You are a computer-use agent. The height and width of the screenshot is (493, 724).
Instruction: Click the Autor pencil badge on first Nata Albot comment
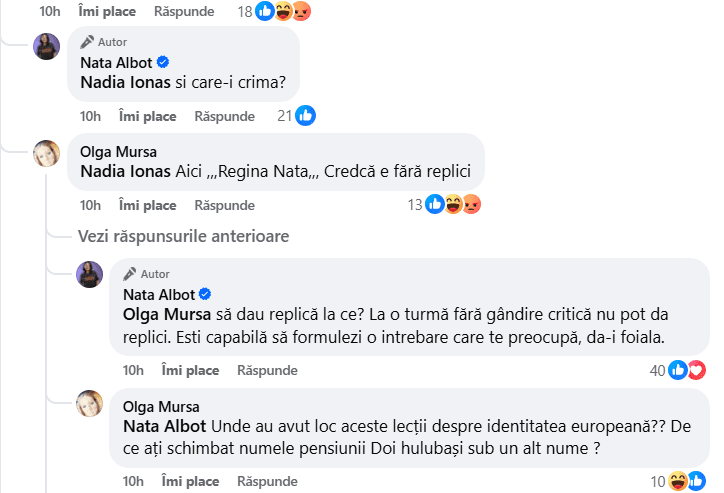[88, 42]
